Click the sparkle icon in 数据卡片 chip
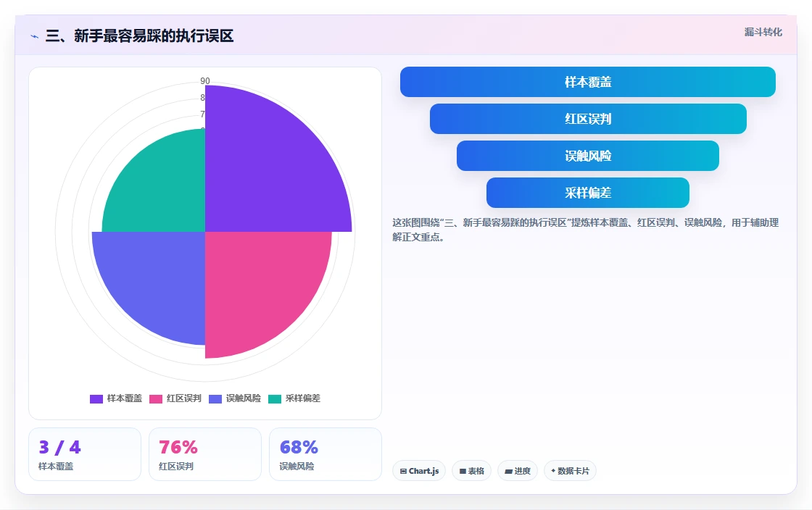This screenshot has height=510, width=812. (x=553, y=471)
